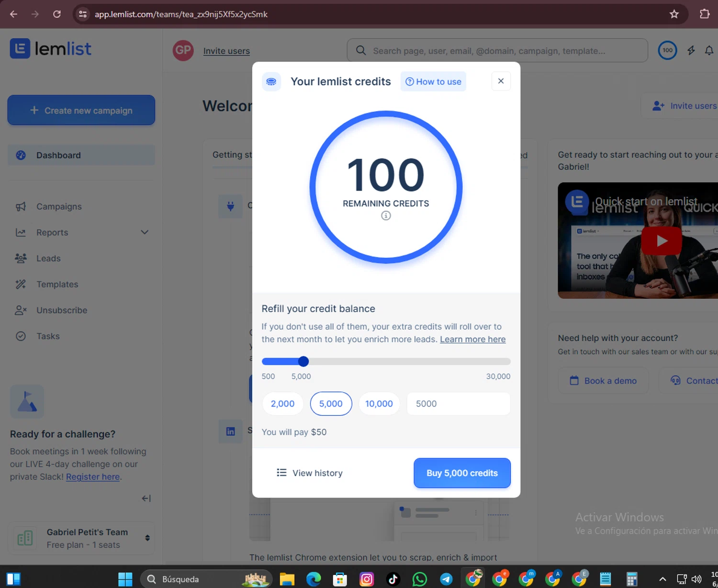Open Unsubscribe in the sidebar

62,310
